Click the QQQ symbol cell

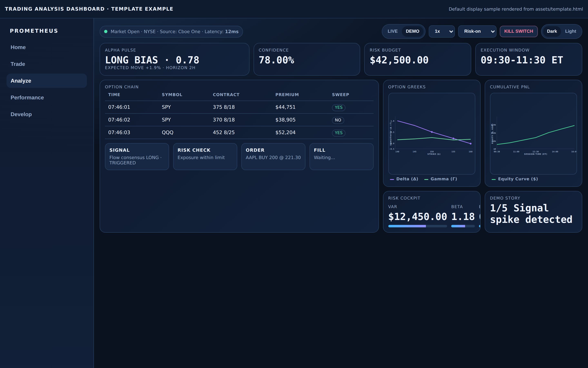(168, 132)
